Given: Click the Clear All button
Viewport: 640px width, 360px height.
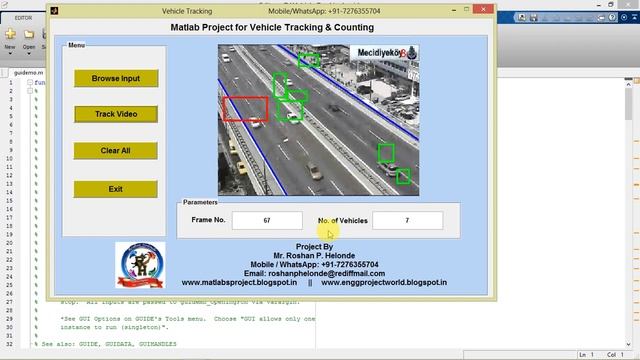Looking at the screenshot, I should [116, 151].
